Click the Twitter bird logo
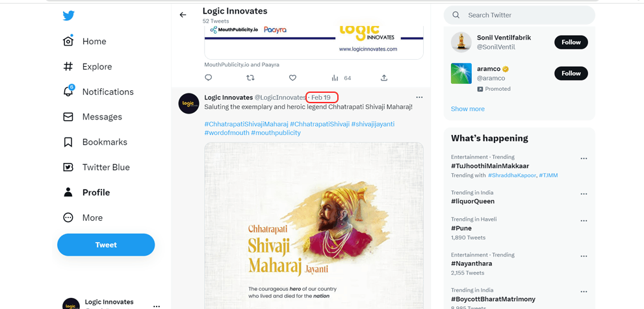This screenshot has height=309, width=644. tap(68, 16)
